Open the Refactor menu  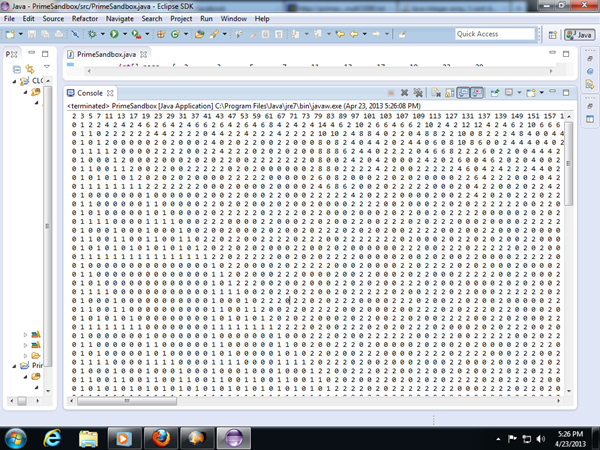[85, 19]
